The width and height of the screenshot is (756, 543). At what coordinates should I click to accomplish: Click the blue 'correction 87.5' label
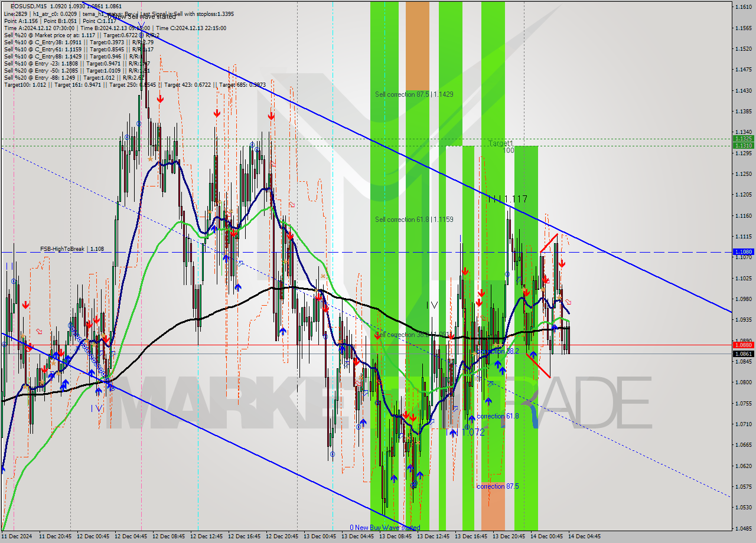point(497,486)
